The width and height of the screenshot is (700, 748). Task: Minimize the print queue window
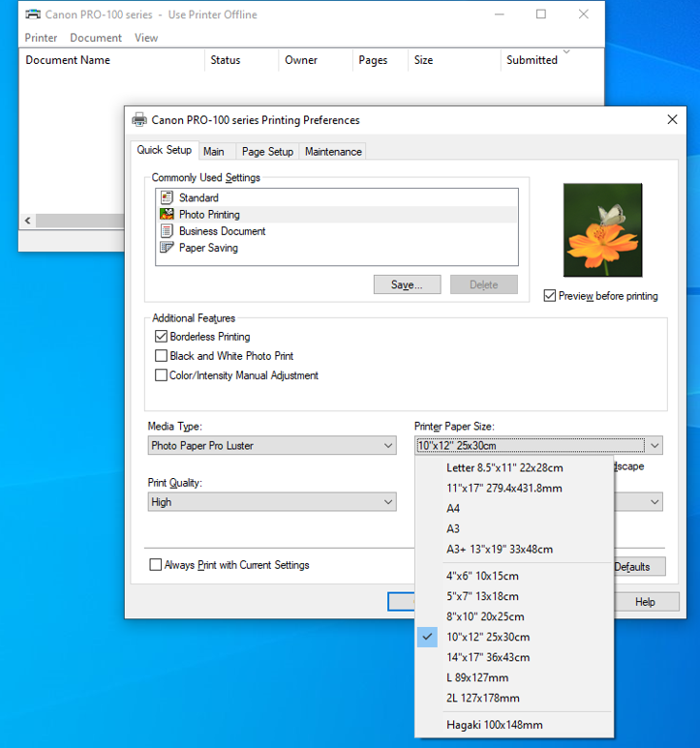[x=500, y=15]
